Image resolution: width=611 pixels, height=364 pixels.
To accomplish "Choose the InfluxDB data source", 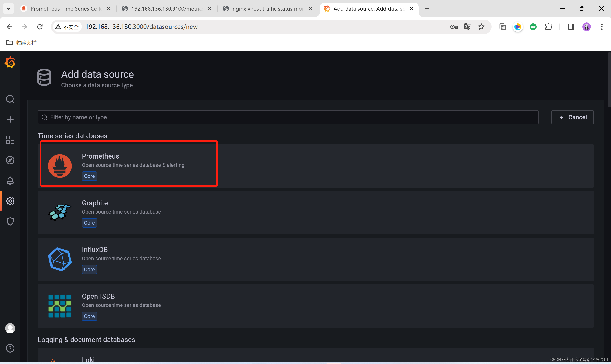I will point(316,259).
